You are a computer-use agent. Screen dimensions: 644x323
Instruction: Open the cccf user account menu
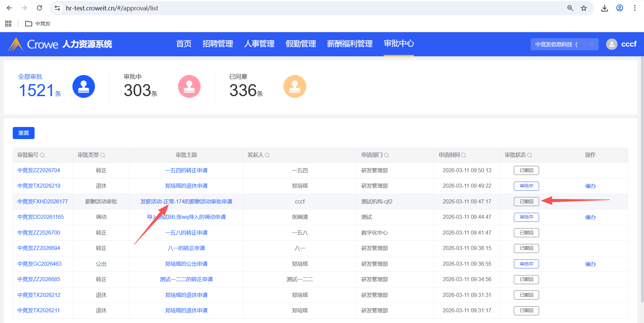coord(622,44)
